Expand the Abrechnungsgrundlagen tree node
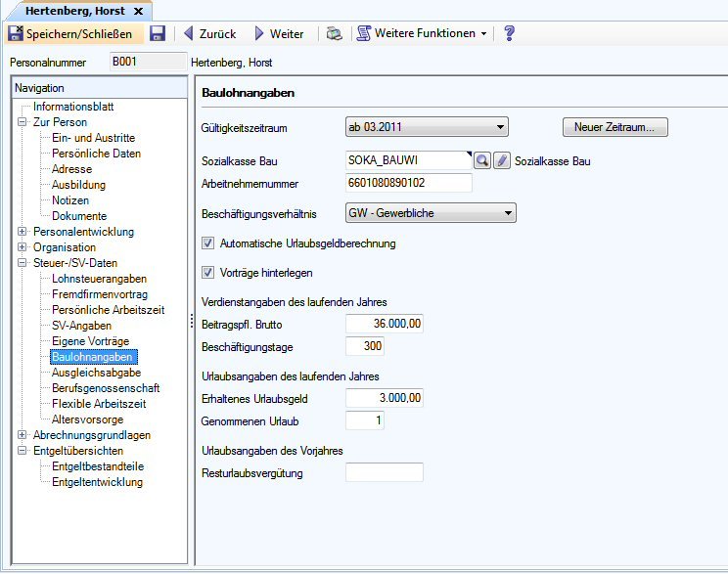 pyautogui.click(x=23, y=435)
